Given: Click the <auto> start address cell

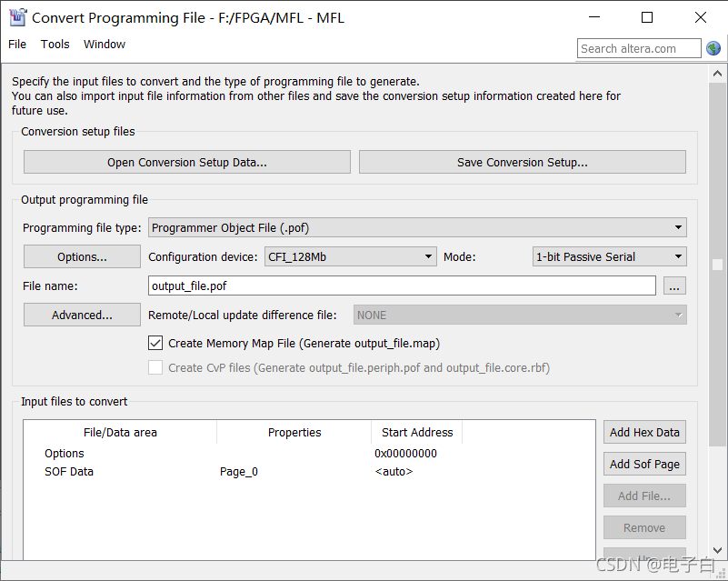Looking at the screenshot, I should tap(394, 471).
